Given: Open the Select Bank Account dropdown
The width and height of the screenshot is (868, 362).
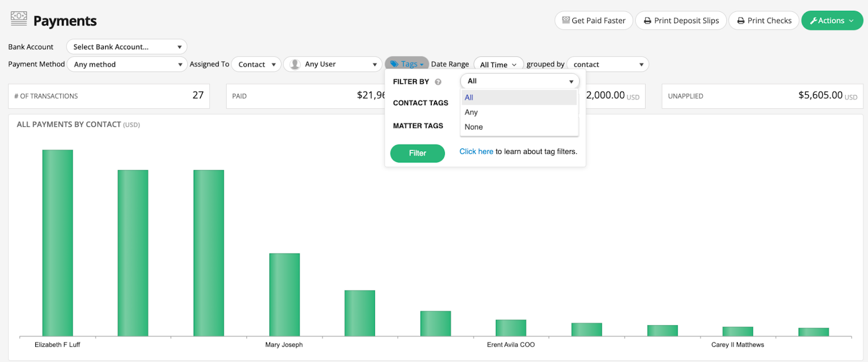Looking at the screenshot, I should [x=126, y=47].
